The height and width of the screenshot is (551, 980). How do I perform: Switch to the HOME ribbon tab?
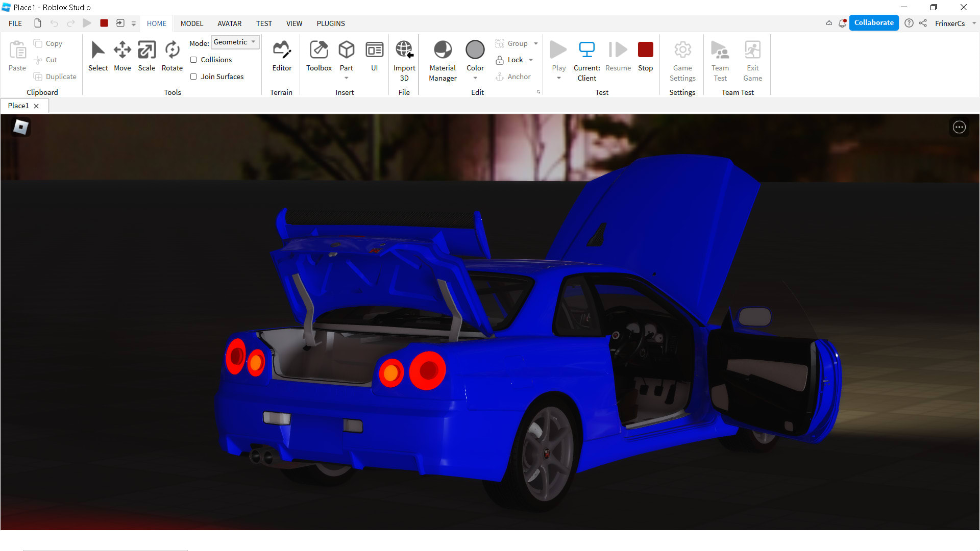(156, 23)
